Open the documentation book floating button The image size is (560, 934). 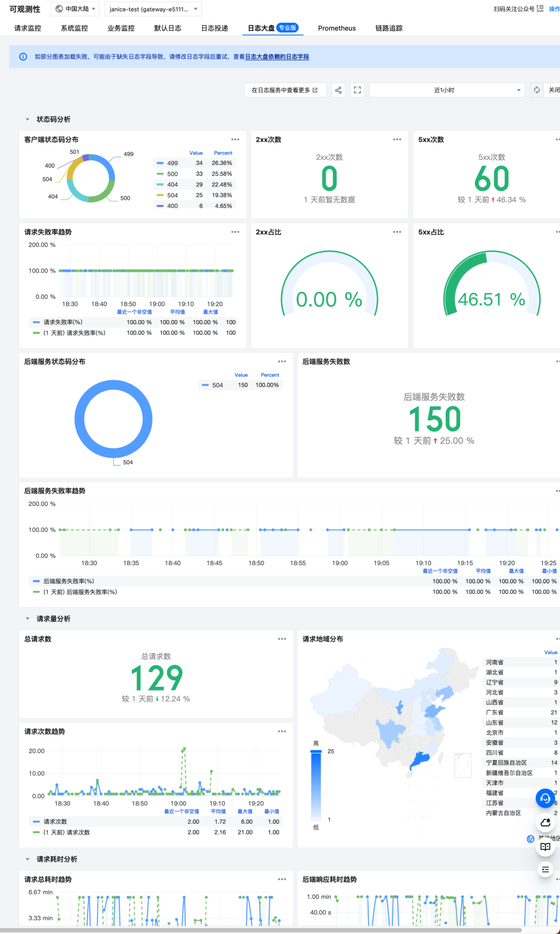tap(545, 846)
